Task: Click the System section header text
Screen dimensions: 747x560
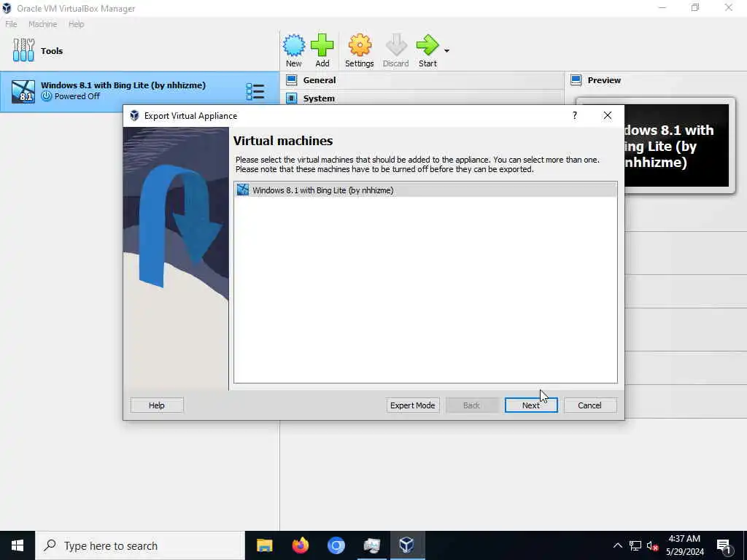Action: pyautogui.click(x=319, y=98)
